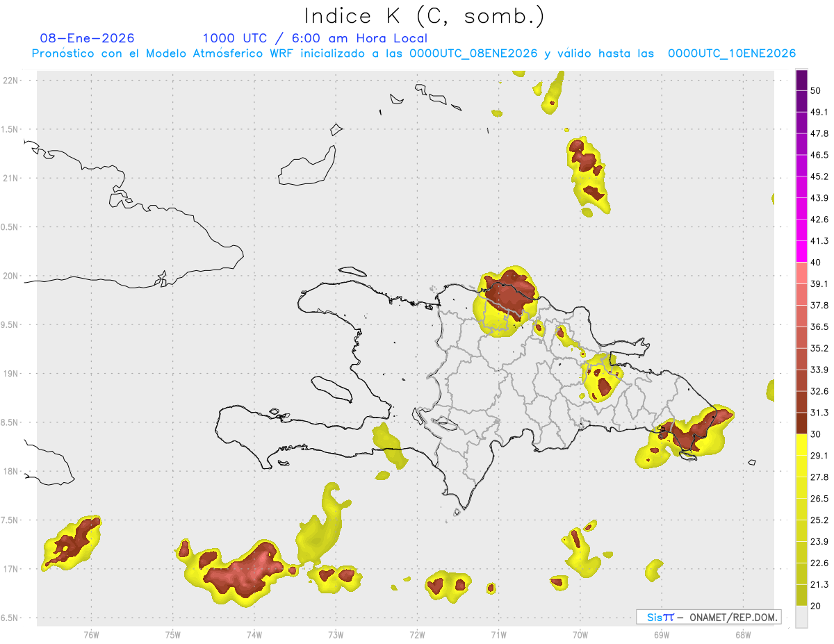The image size is (834, 644).
Task: Click the colorbar value "50"
Action: pyautogui.click(x=816, y=91)
